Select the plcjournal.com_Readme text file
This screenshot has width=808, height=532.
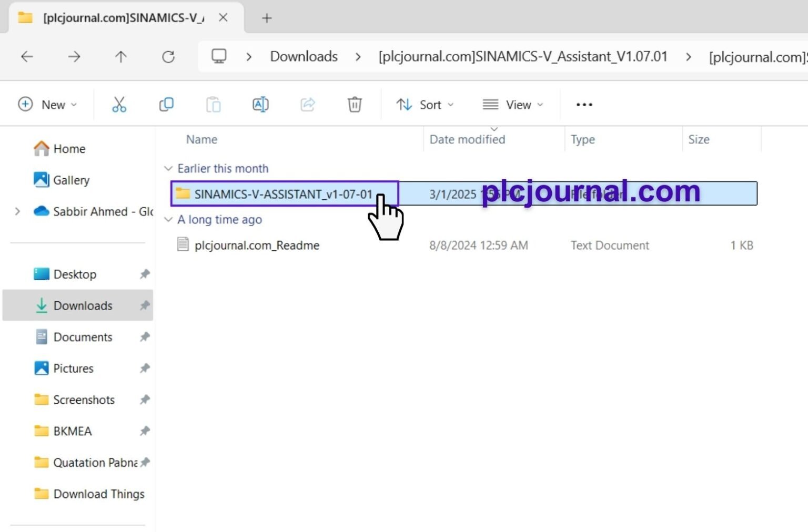[257, 245]
